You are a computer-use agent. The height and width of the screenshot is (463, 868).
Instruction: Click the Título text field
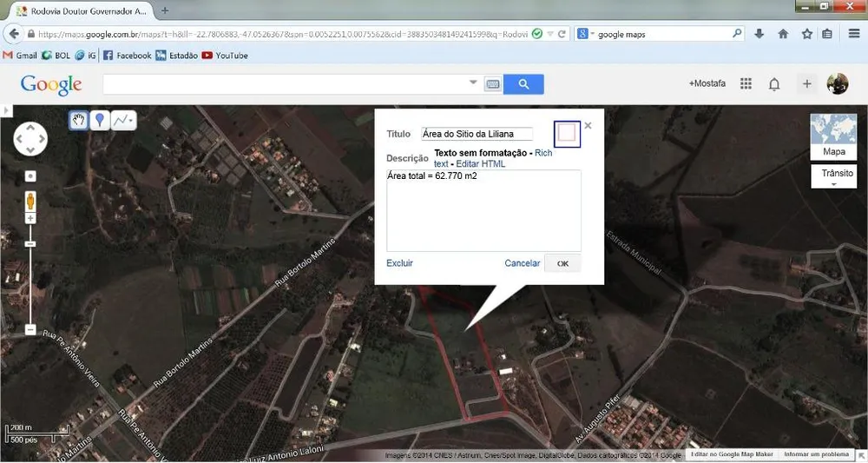pyautogui.click(x=477, y=134)
